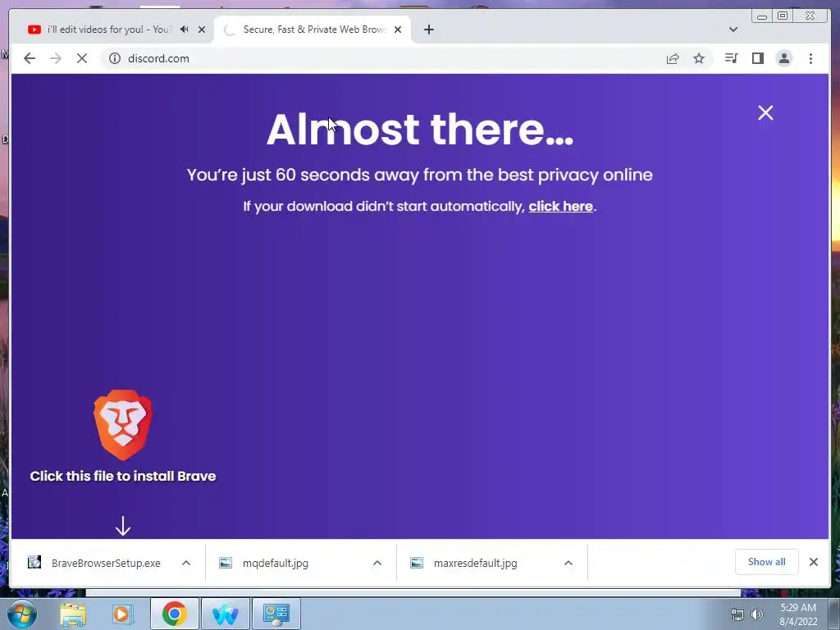Image resolution: width=840 pixels, height=630 pixels.
Task: Dismiss the Almost there overlay
Action: (765, 112)
